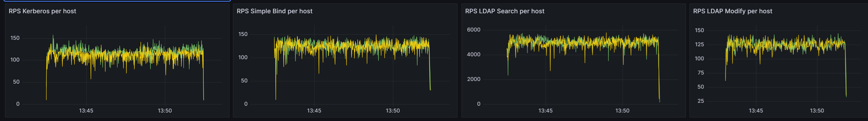Click 13:45 label in LDAP Modify panel

756,110
